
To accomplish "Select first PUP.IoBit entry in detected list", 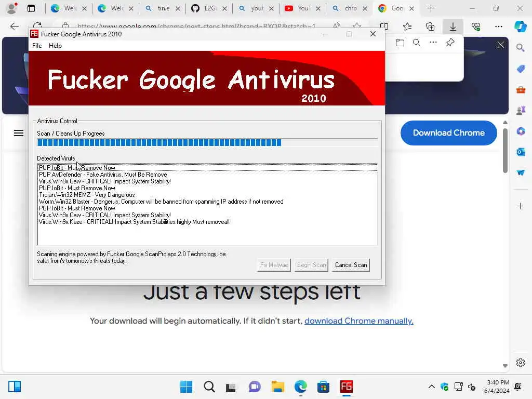I will pos(207,168).
